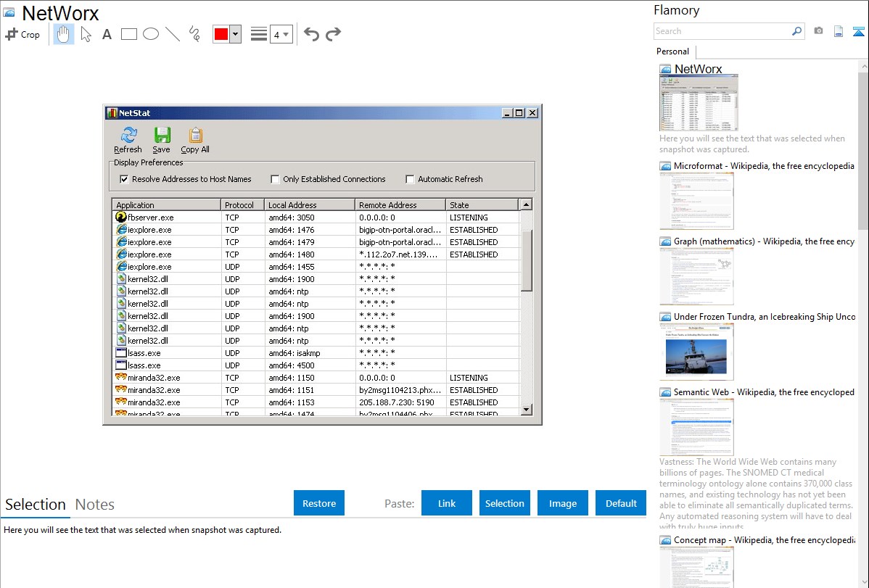Choose the freehand scribble tool
This screenshot has width=869, height=588.
pos(194,34)
